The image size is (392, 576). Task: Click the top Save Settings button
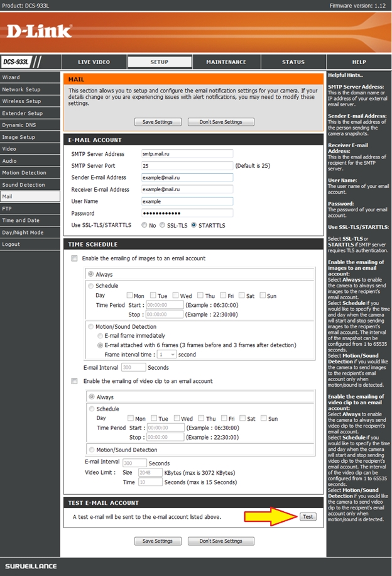point(158,122)
